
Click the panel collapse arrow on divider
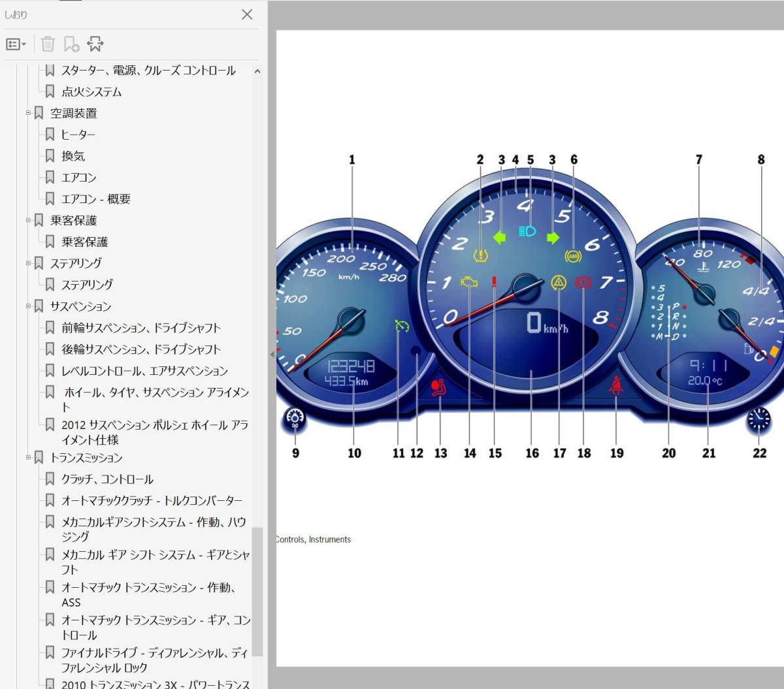coord(272,355)
